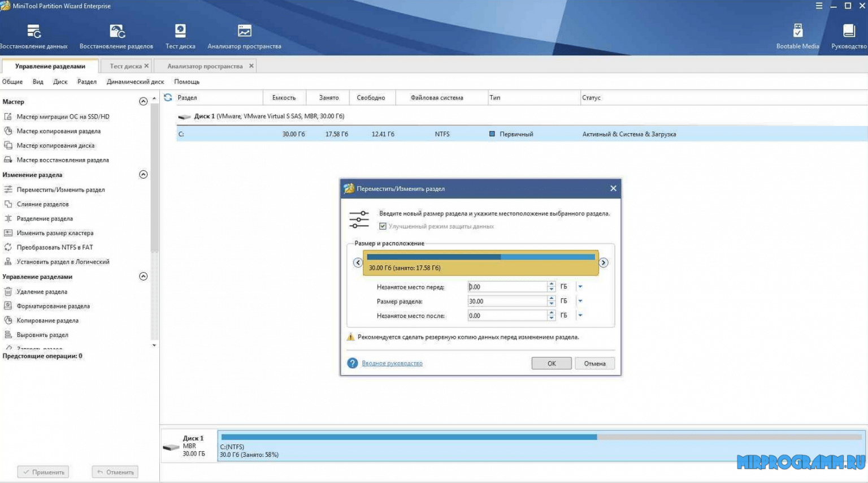Click Отмена in the resize dialog

pyautogui.click(x=594, y=364)
